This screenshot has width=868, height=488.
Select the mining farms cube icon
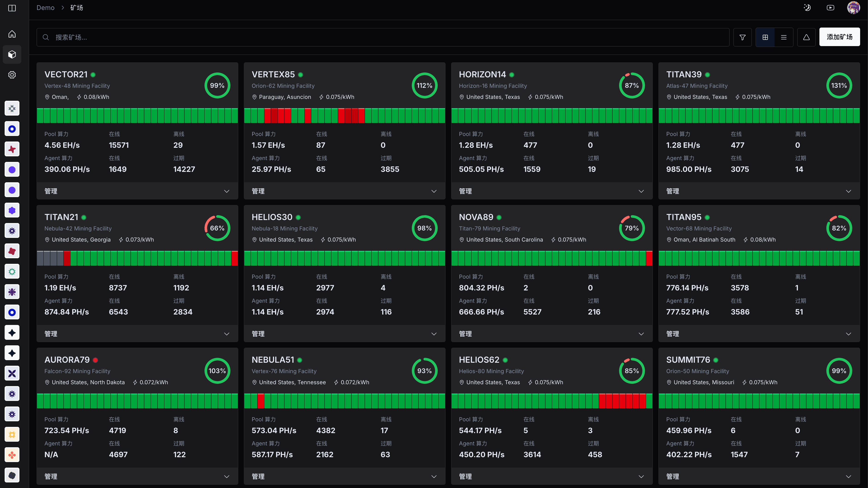pyautogui.click(x=12, y=54)
